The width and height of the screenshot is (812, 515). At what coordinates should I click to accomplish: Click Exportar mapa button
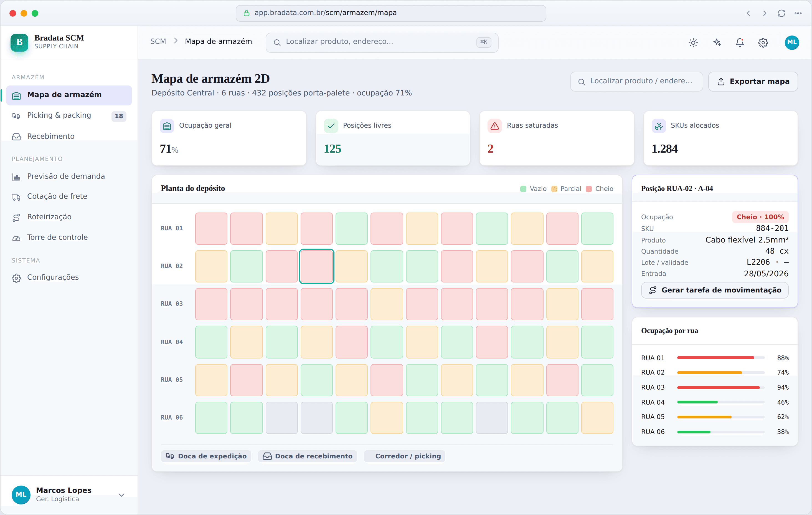(x=753, y=82)
